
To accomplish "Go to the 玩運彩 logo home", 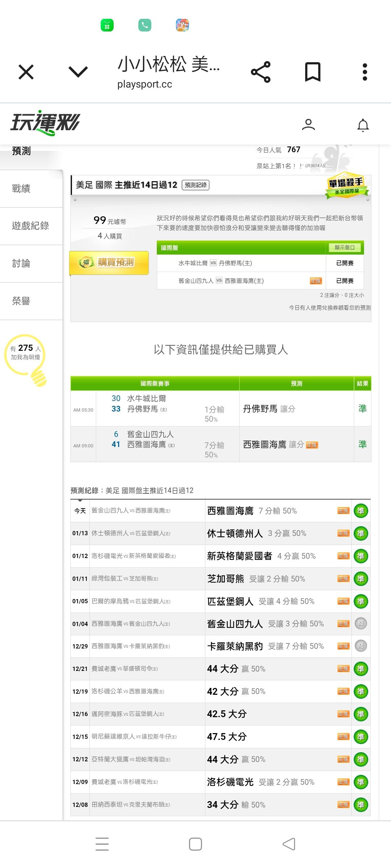I will (x=45, y=123).
